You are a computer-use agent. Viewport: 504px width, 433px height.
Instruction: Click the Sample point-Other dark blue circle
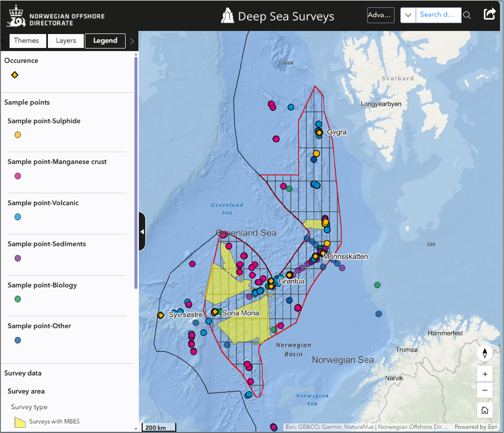coord(18,340)
